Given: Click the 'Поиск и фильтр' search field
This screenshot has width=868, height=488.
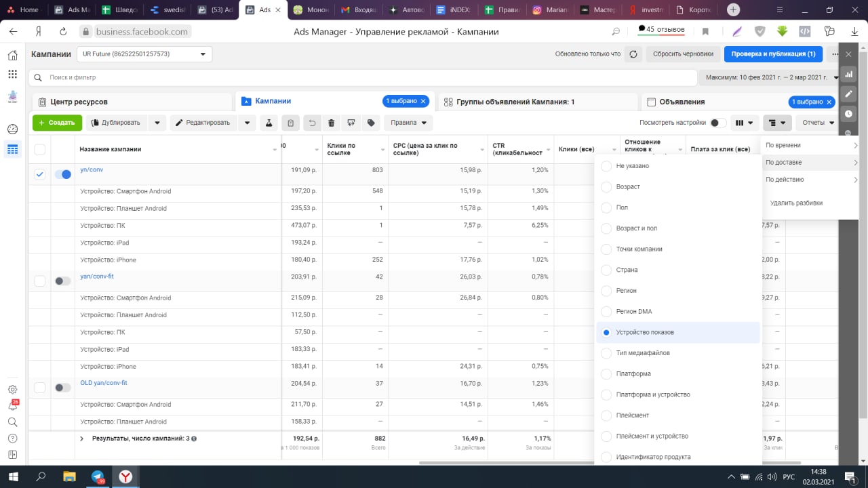Looking at the screenshot, I should [363, 77].
